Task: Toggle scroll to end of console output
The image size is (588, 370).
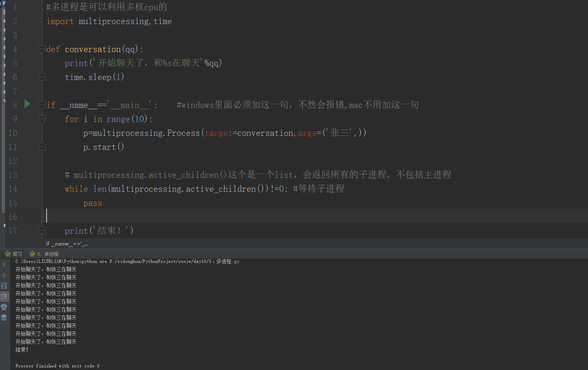Action: (x=4, y=296)
